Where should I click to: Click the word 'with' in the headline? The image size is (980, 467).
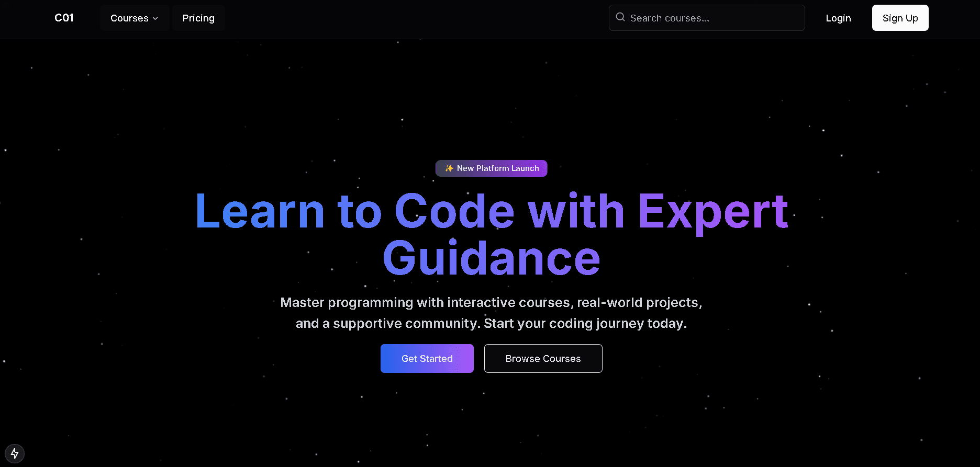click(x=576, y=212)
